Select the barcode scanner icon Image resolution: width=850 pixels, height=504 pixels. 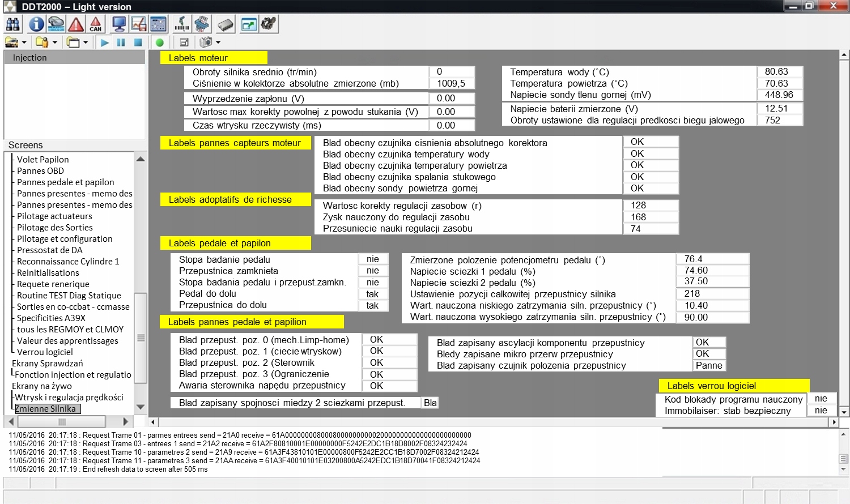[x=182, y=24]
